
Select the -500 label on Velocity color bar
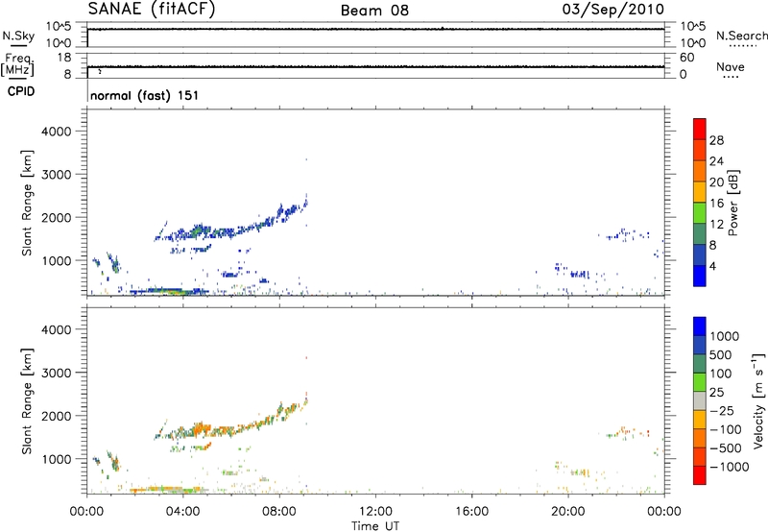pos(726,447)
